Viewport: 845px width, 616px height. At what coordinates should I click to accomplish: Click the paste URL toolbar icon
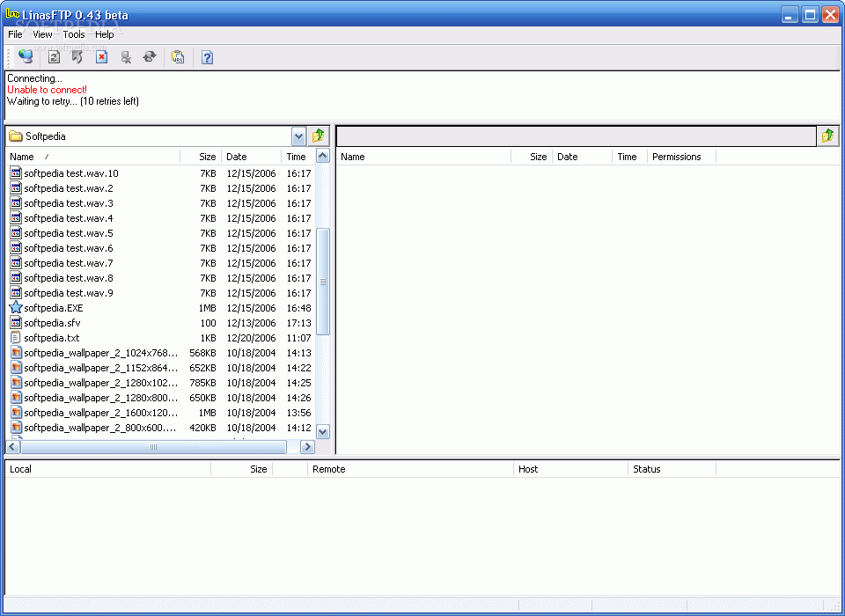coord(178,57)
